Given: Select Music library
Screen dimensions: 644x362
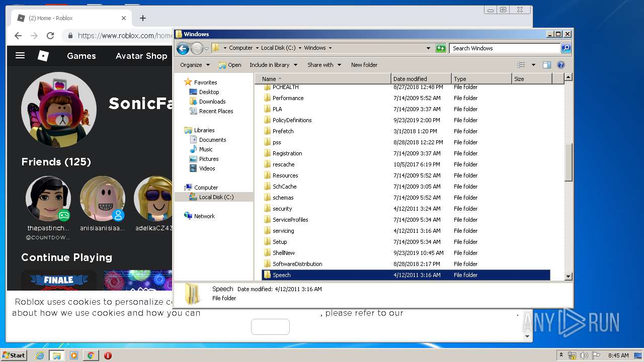Looking at the screenshot, I should [206, 149].
